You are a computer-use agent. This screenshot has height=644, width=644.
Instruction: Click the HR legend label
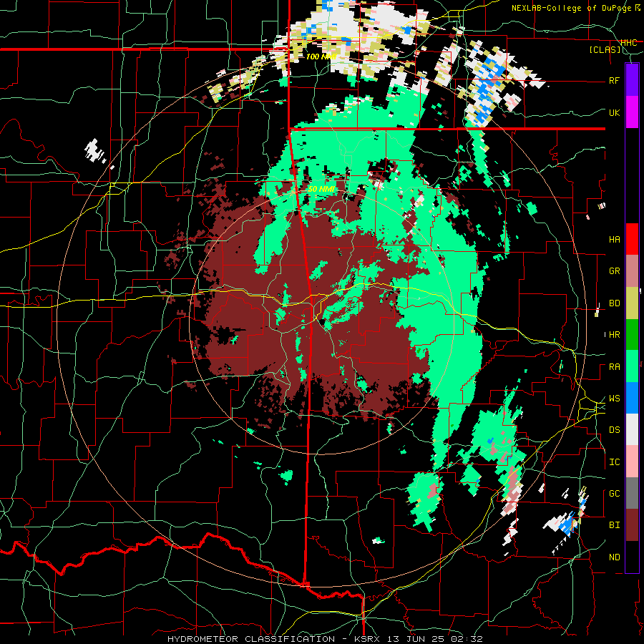[x=614, y=335]
